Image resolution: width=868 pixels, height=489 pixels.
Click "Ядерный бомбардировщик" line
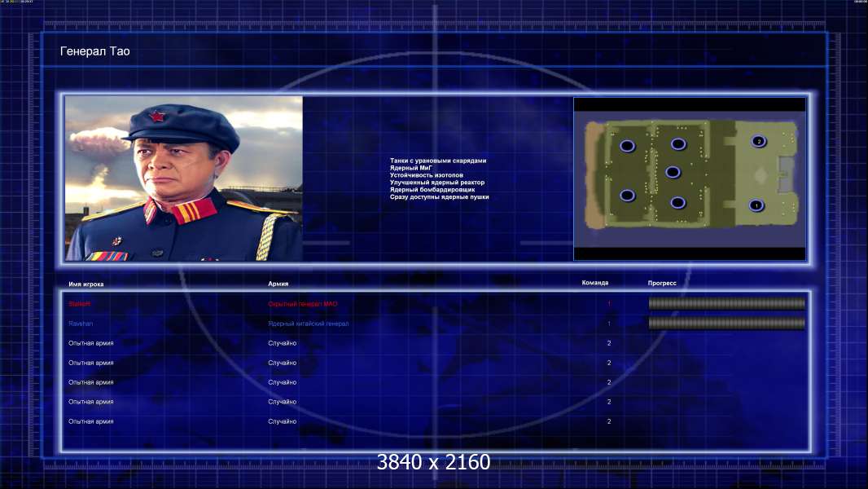(x=432, y=189)
